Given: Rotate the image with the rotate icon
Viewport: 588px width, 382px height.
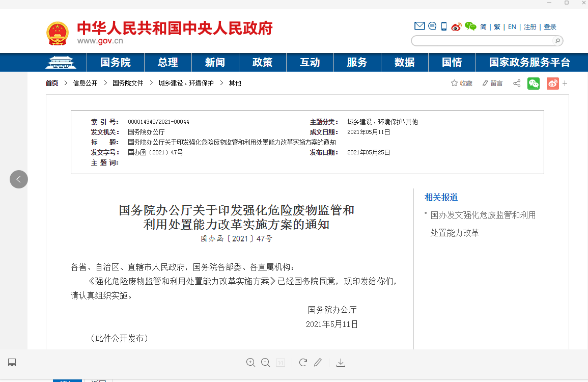Looking at the screenshot, I should [x=303, y=363].
